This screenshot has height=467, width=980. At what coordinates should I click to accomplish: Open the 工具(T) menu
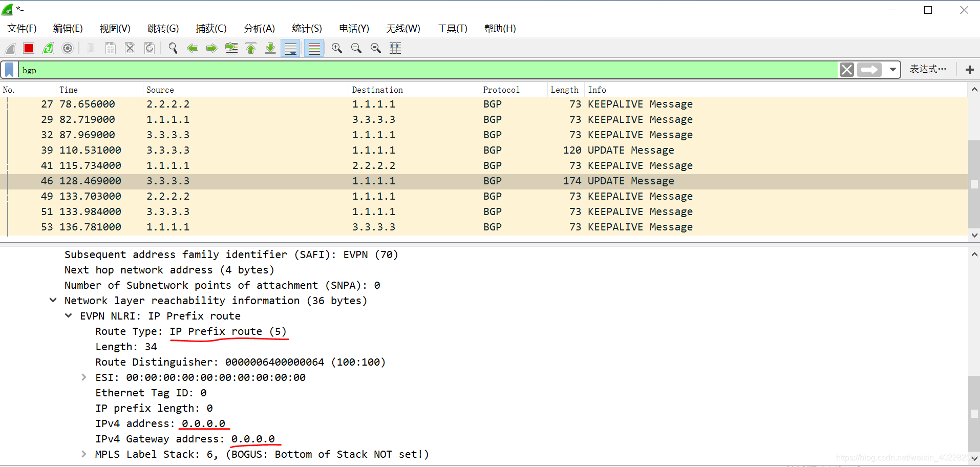(452, 29)
